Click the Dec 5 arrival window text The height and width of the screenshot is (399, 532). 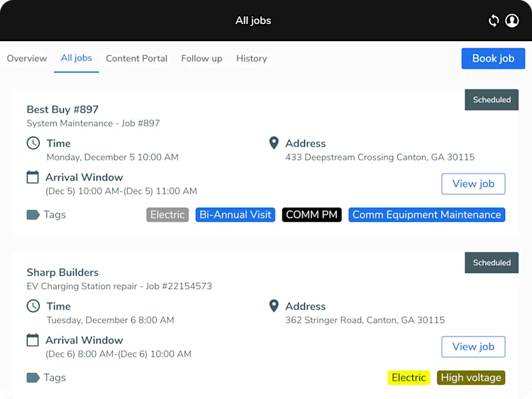pyautogui.click(x=121, y=191)
